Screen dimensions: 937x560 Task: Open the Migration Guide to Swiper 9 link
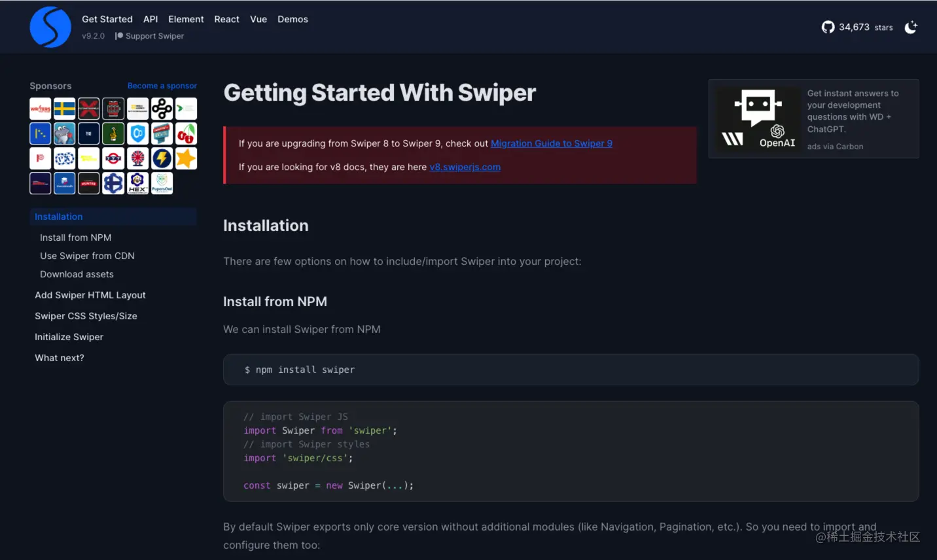pos(552,143)
